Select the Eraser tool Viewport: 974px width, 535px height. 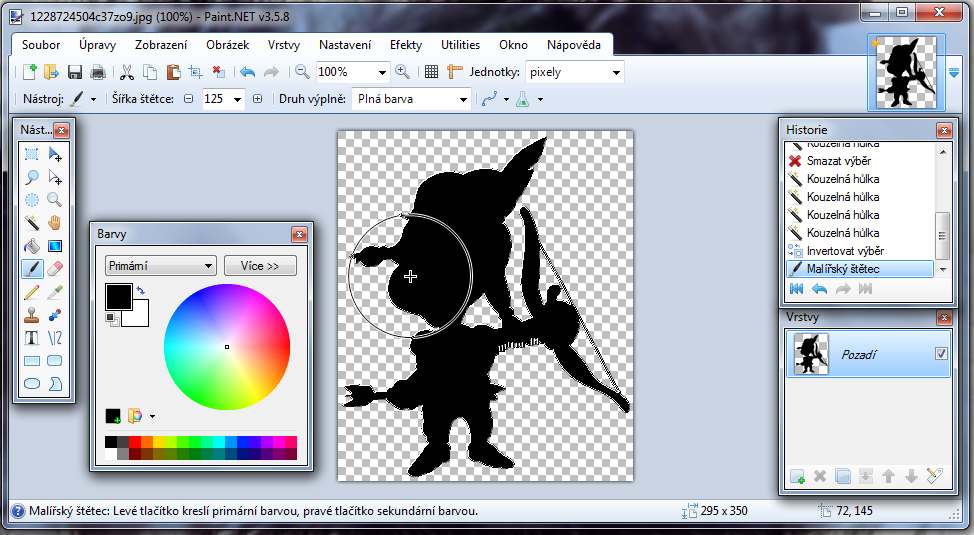point(55,268)
